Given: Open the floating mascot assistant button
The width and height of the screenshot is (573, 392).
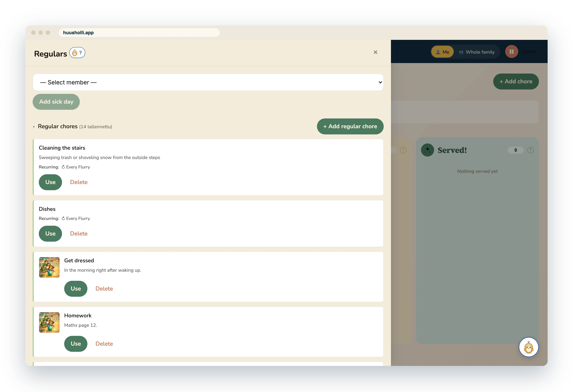Looking at the screenshot, I should pos(529,347).
